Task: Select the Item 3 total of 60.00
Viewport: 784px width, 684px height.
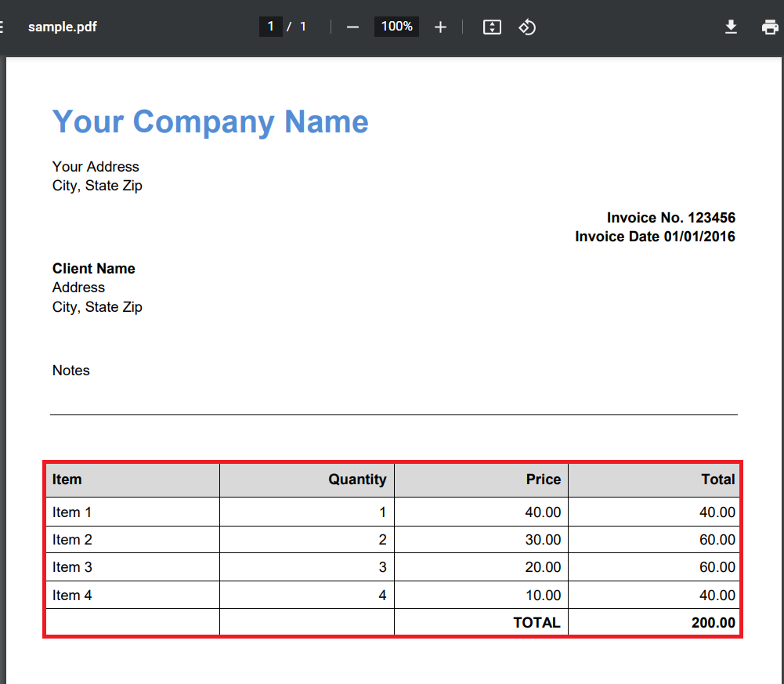Action: [653, 567]
